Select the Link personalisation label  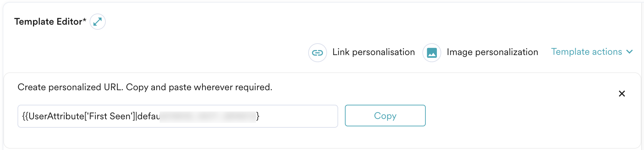[373, 52]
